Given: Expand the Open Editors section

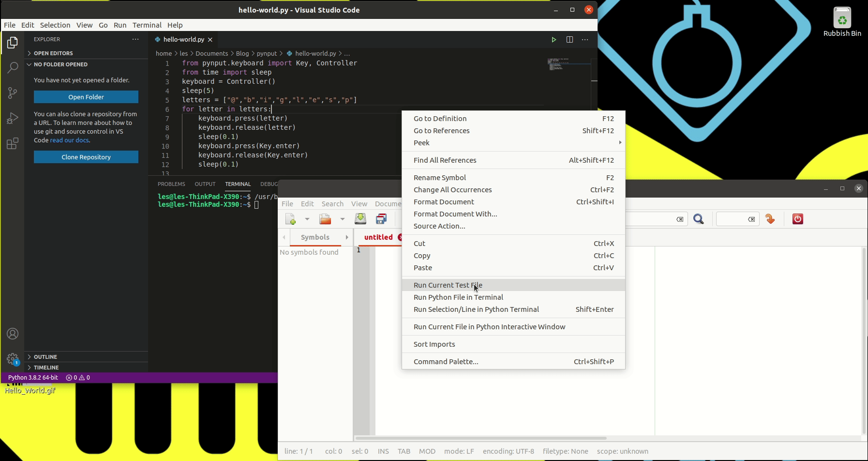Looking at the screenshot, I should tap(87, 53).
